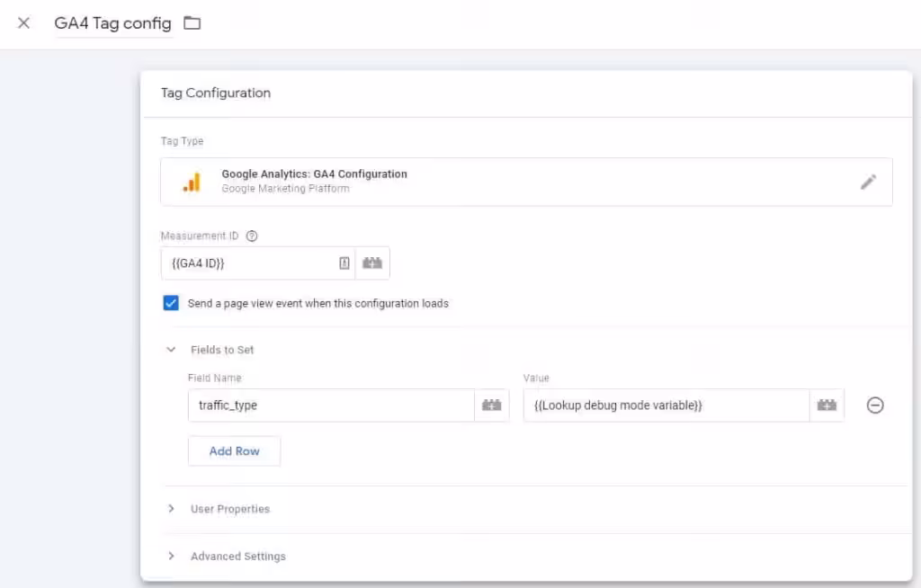Screen dimensions: 921x588
Task: Click the folder icon beside tag name
Action: [x=192, y=23]
